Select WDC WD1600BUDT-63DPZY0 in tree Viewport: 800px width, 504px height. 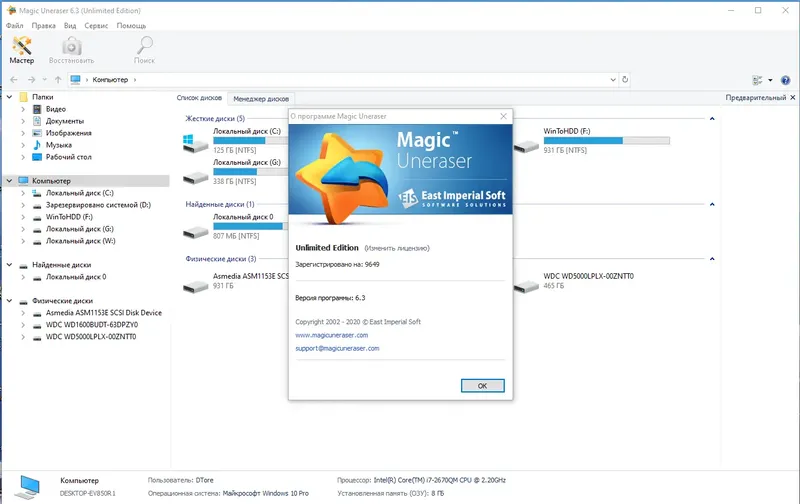(x=92, y=325)
